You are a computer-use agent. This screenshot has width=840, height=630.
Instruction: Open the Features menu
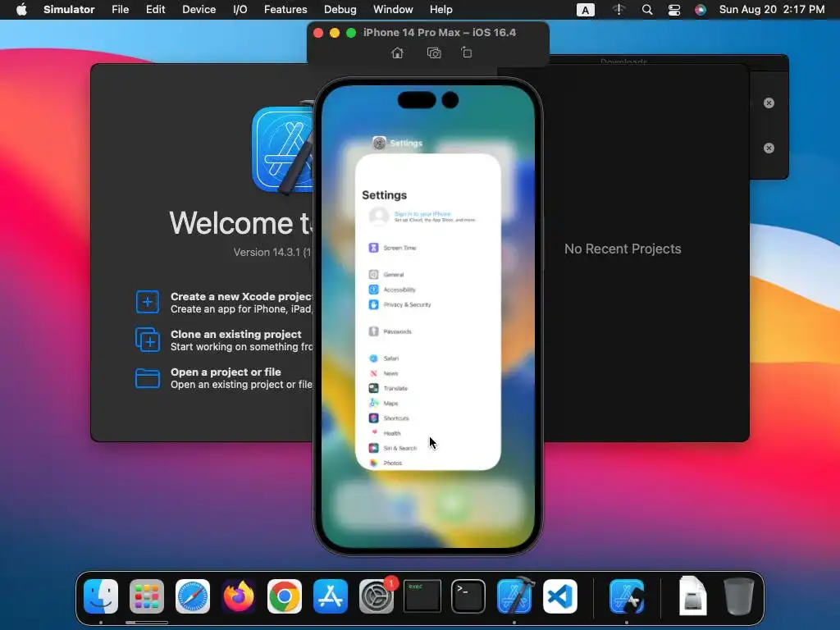(x=285, y=10)
